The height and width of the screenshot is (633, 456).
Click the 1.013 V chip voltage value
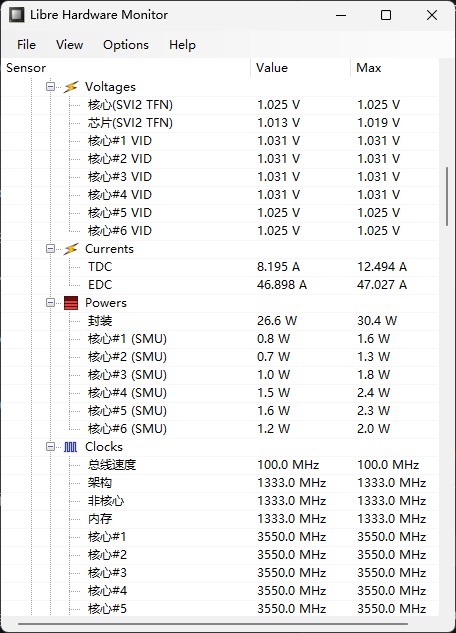[x=278, y=123]
